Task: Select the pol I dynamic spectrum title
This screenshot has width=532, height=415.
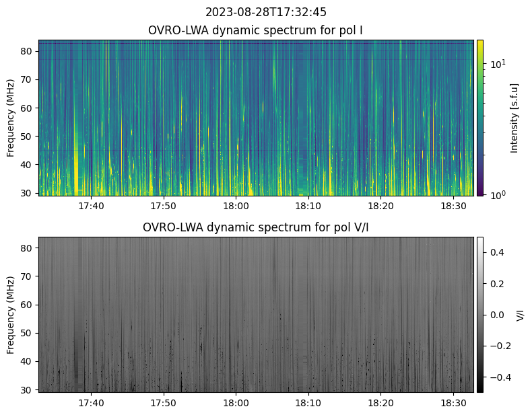Action: click(x=255, y=30)
